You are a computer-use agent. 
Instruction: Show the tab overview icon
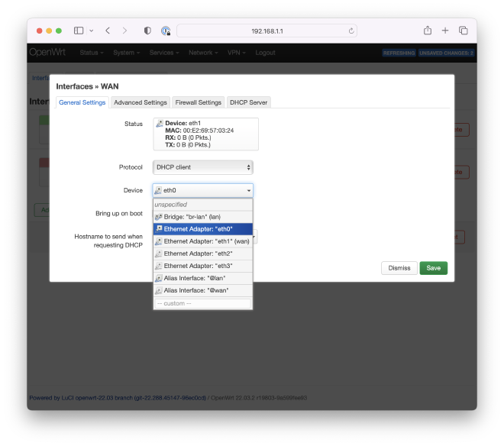464,31
